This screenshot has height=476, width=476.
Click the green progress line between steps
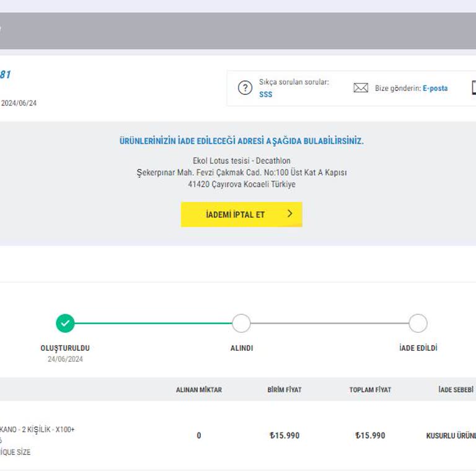153,323
